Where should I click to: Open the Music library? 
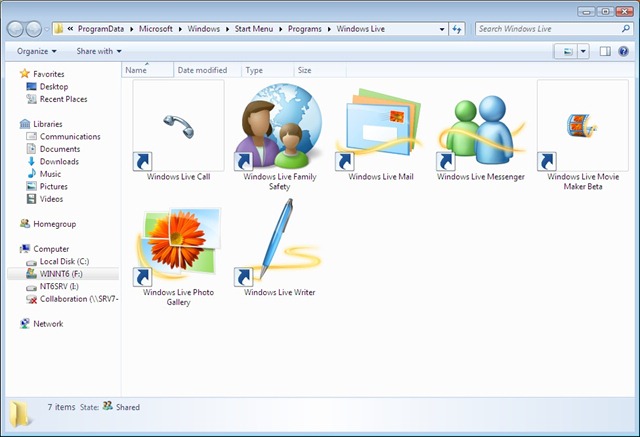(50, 174)
